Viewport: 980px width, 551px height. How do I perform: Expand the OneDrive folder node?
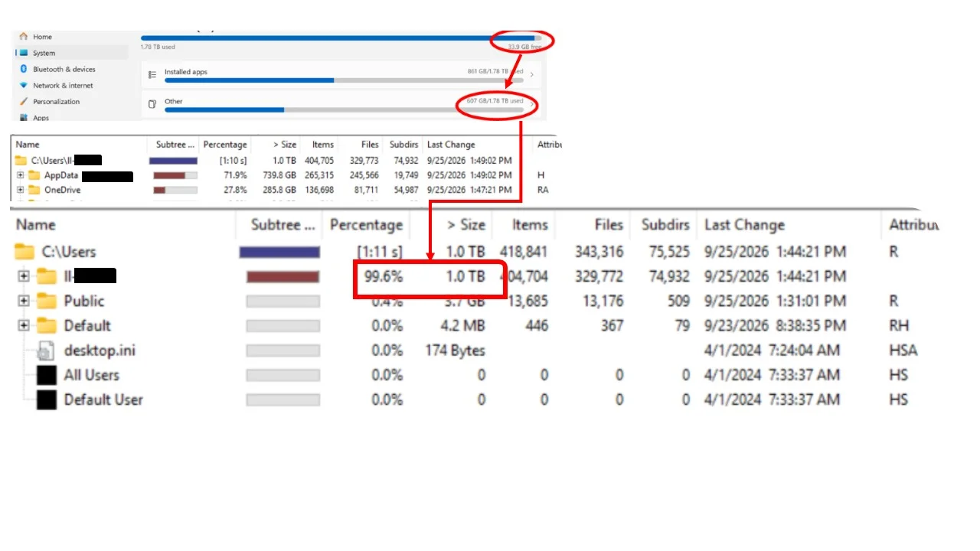20,190
